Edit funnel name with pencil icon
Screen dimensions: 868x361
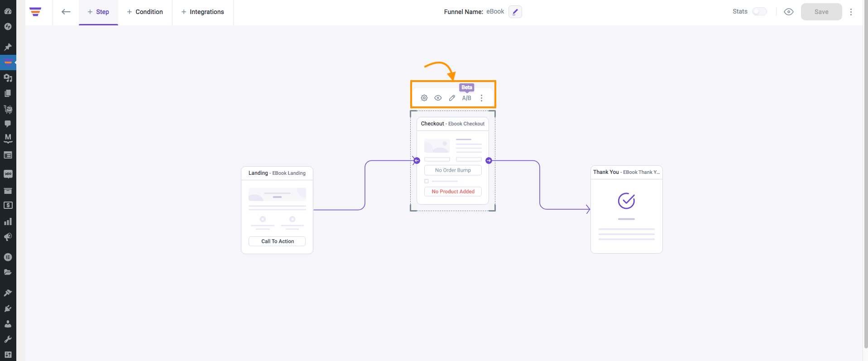pos(515,12)
